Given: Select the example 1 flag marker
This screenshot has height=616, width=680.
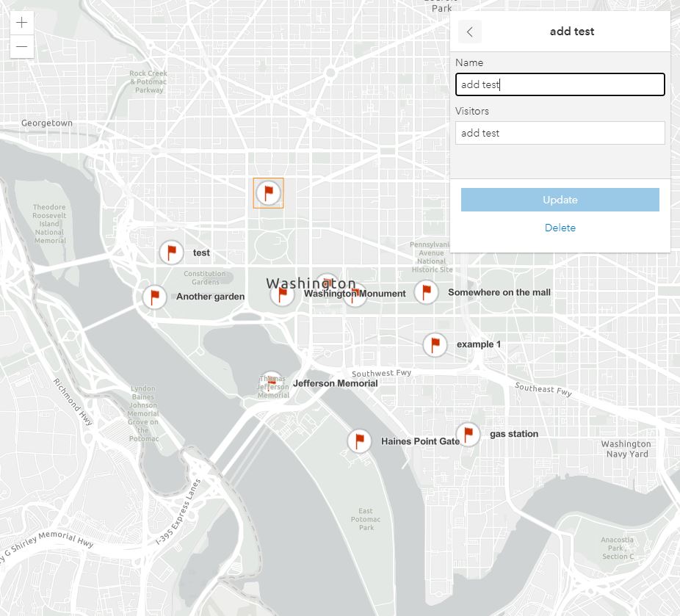Looking at the screenshot, I should (x=435, y=344).
